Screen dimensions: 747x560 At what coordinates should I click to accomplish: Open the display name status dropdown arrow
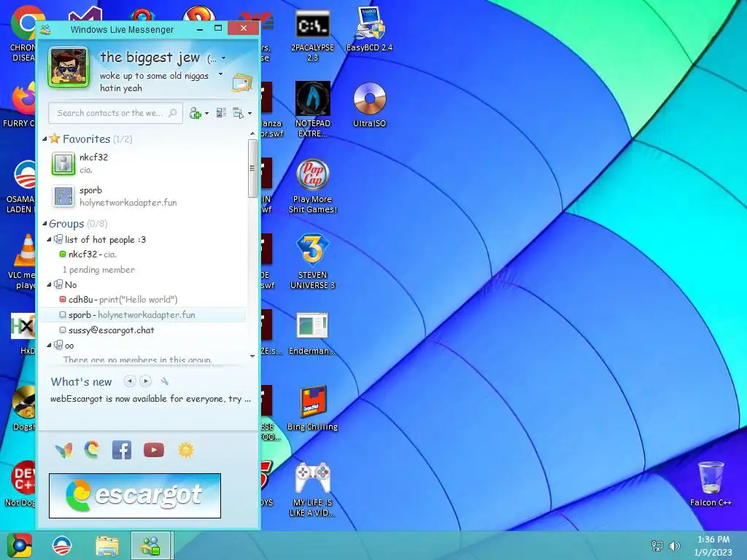(223, 58)
